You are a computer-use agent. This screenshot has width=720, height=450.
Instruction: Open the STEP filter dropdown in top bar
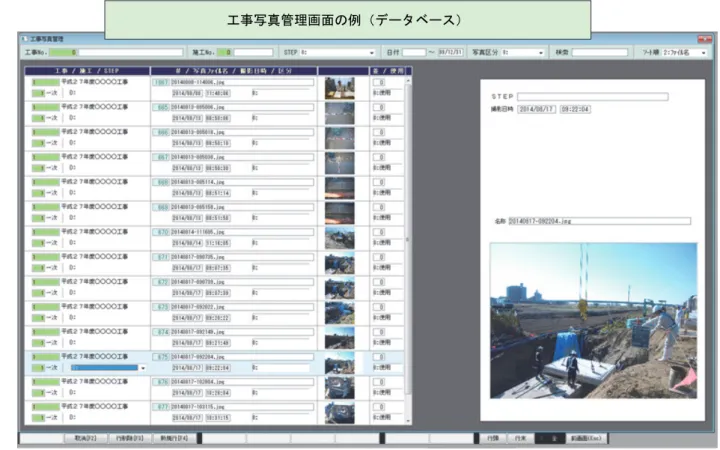point(371,53)
